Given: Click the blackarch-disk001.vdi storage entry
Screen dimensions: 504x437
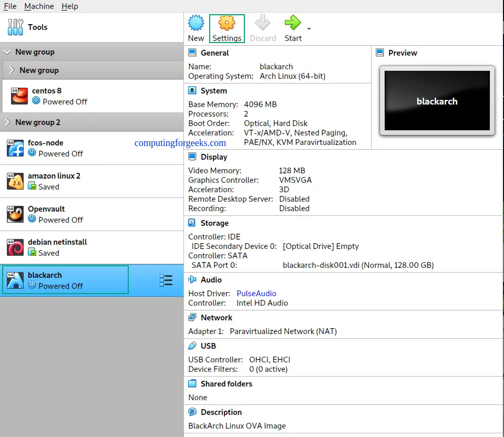Looking at the screenshot, I should [358, 265].
